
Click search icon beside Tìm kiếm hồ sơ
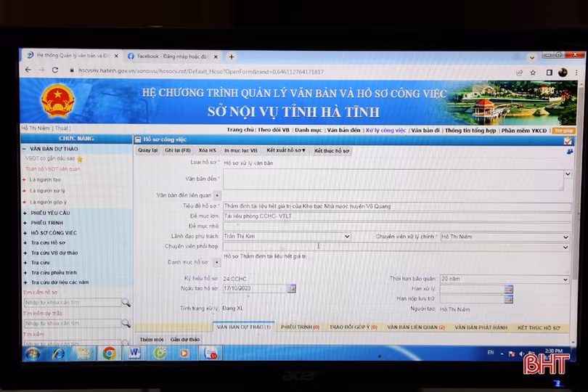pyautogui.click(x=126, y=303)
